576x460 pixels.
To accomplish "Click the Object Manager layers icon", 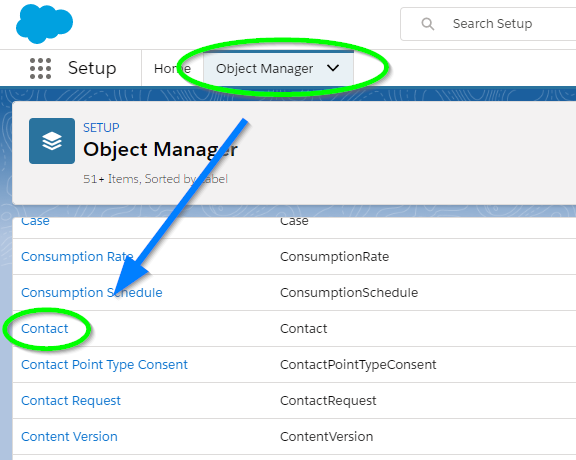I will pyautogui.click(x=52, y=141).
